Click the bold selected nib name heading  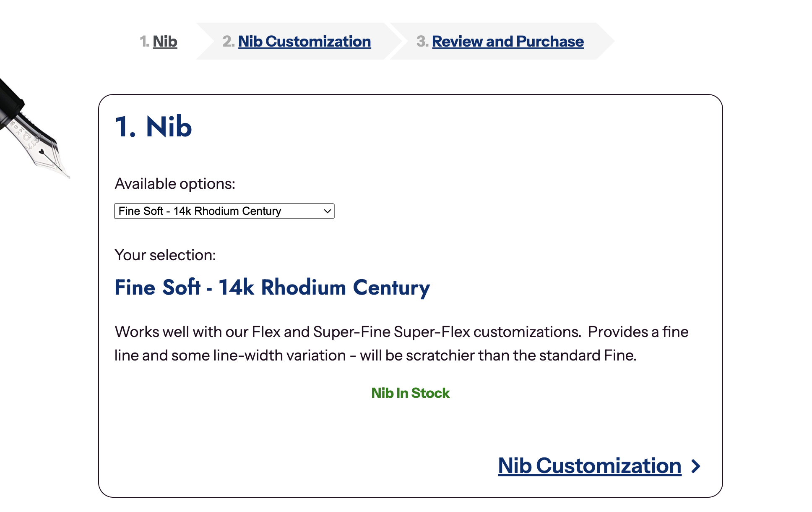click(x=272, y=287)
